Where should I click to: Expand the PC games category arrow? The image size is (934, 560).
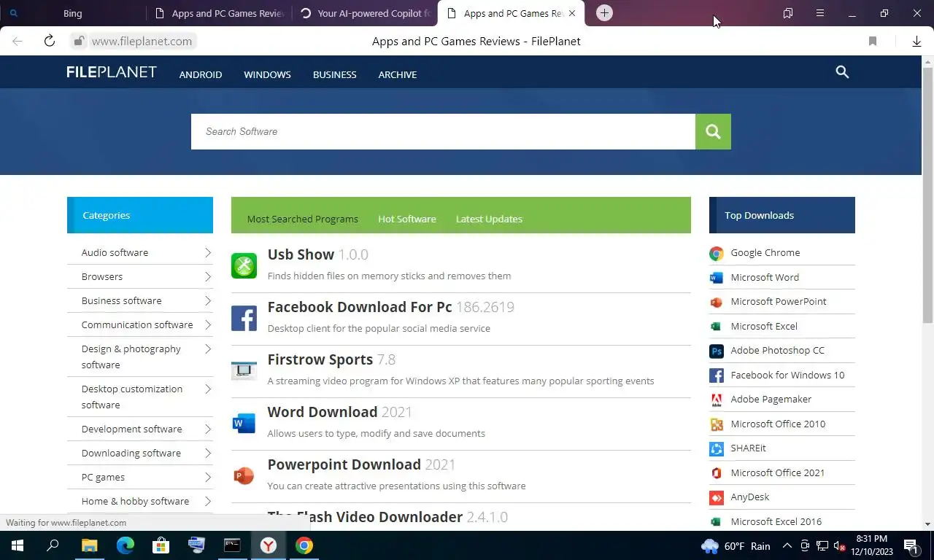click(208, 477)
